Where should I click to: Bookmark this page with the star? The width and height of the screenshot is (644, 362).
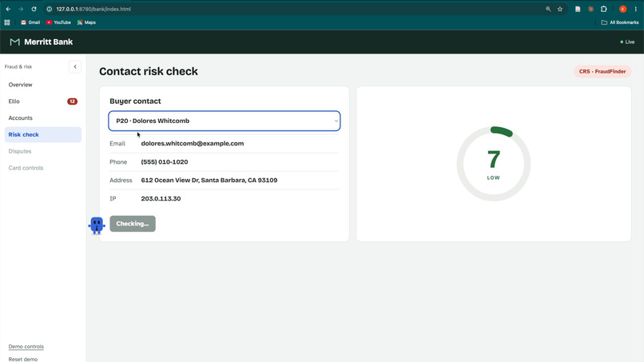[560, 9]
